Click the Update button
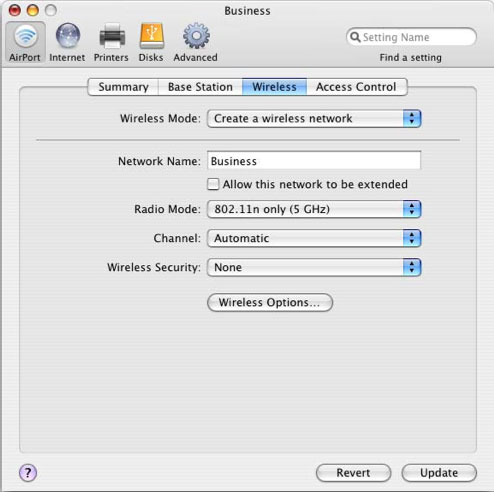This screenshot has height=492, width=494. click(x=439, y=473)
